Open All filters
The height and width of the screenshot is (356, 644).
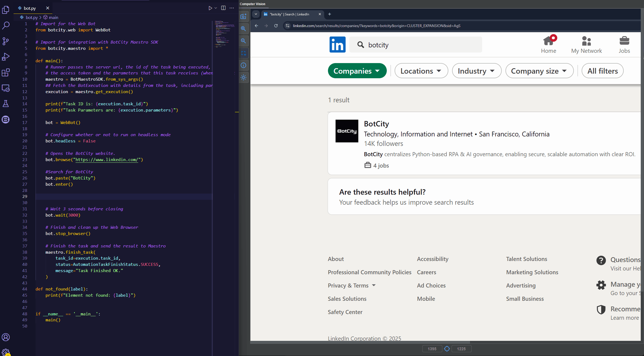pos(603,71)
